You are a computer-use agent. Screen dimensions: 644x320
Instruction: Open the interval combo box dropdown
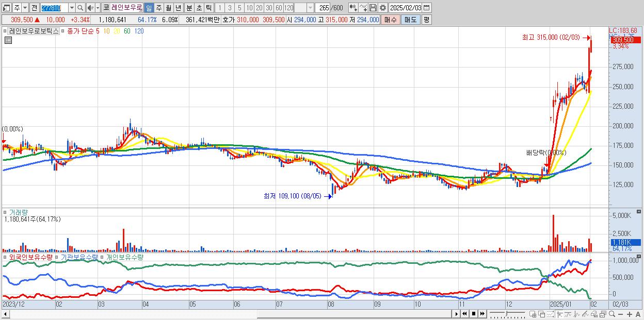click(310, 8)
